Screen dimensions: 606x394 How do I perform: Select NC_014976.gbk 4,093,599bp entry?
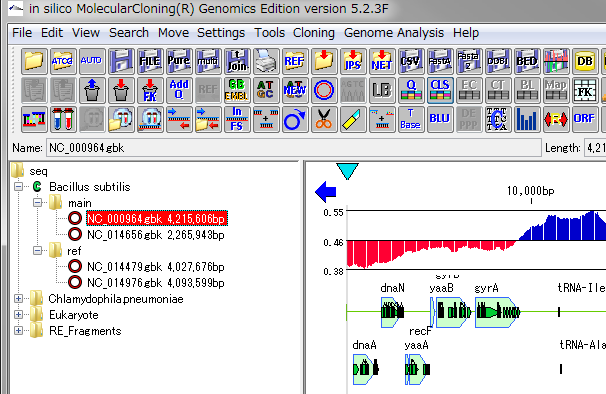(x=156, y=283)
